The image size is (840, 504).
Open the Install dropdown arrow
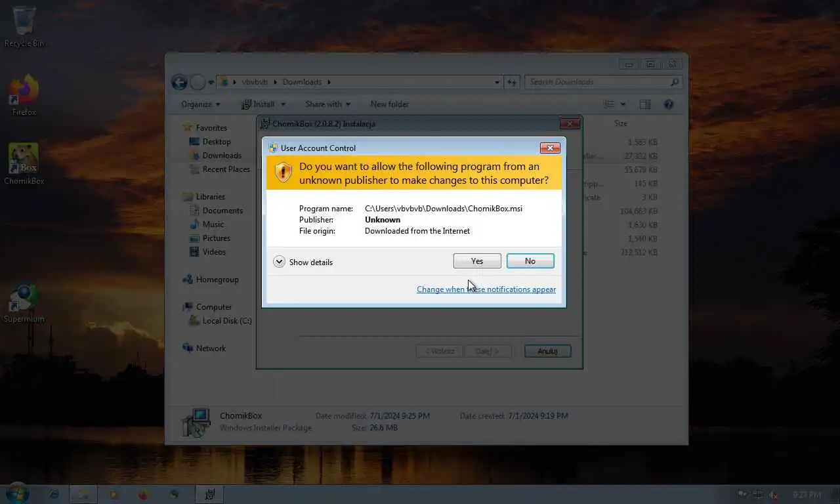pyautogui.click(x=283, y=104)
